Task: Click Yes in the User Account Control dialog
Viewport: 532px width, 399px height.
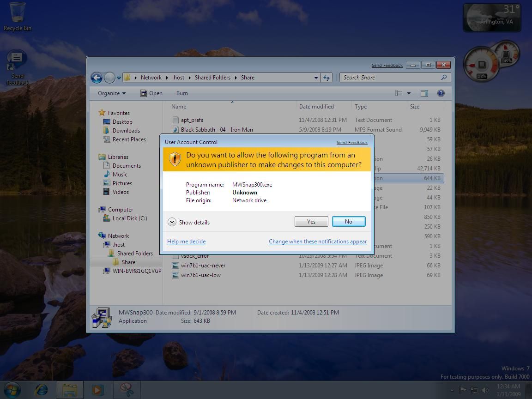Action: click(311, 222)
